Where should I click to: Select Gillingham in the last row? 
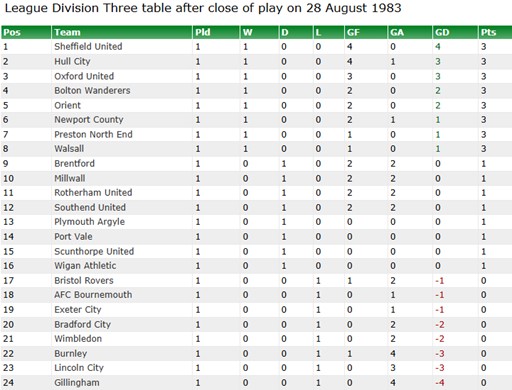77,383
